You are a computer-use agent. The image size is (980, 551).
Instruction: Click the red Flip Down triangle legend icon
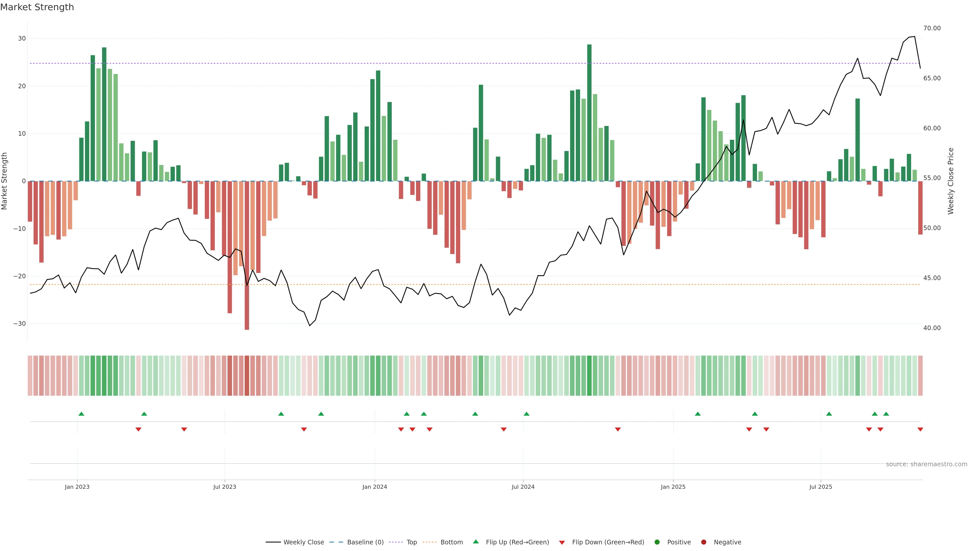pyautogui.click(x=562, y=542)
